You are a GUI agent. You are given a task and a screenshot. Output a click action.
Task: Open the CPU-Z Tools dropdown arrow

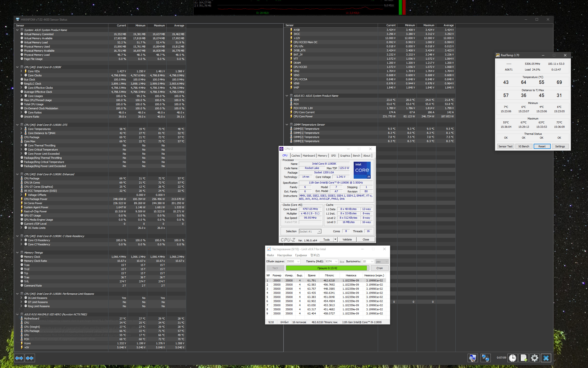point(335,240)
